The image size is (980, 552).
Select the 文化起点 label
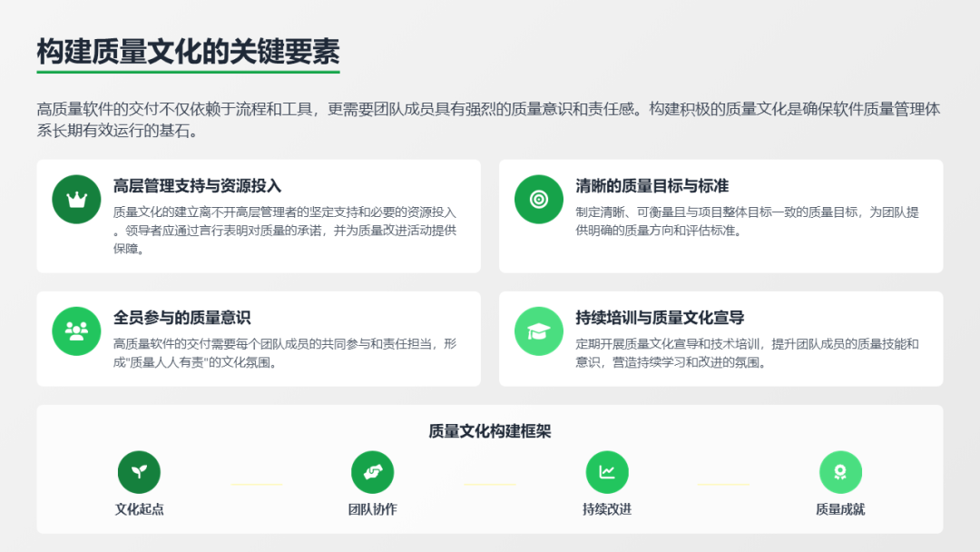point(139,509)
